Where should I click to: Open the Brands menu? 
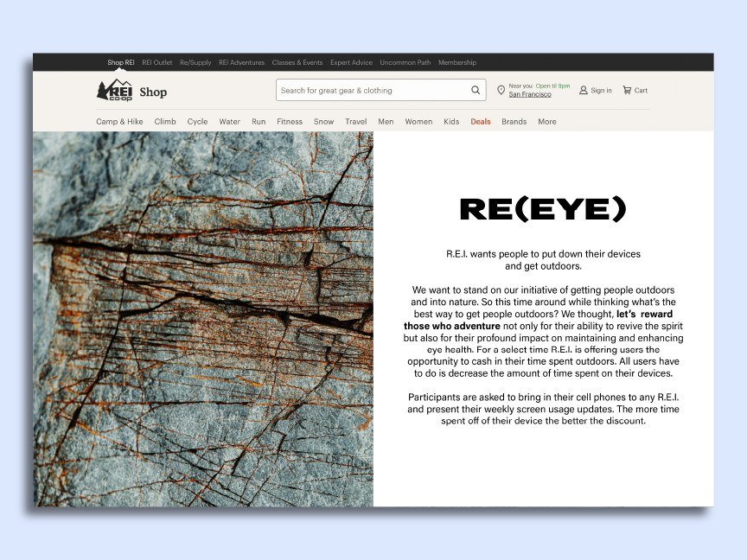[x=514, y=122]
